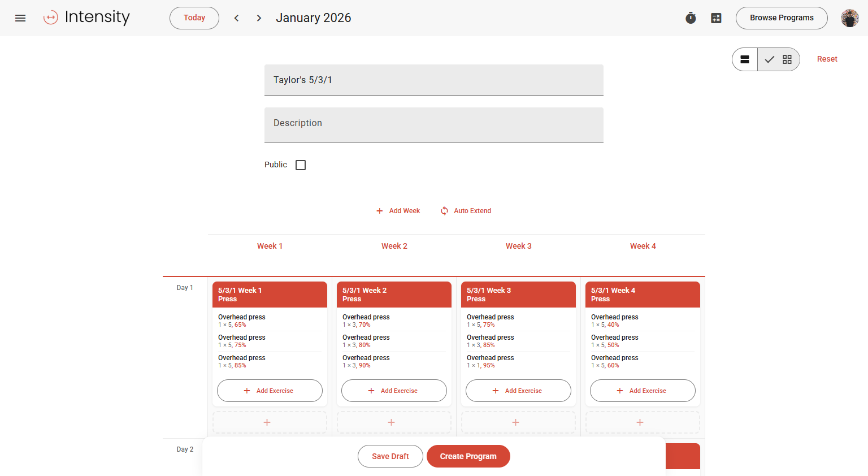Go to next month with right chevron
Viewport: 868px width, 476px height.
(259, 18)
